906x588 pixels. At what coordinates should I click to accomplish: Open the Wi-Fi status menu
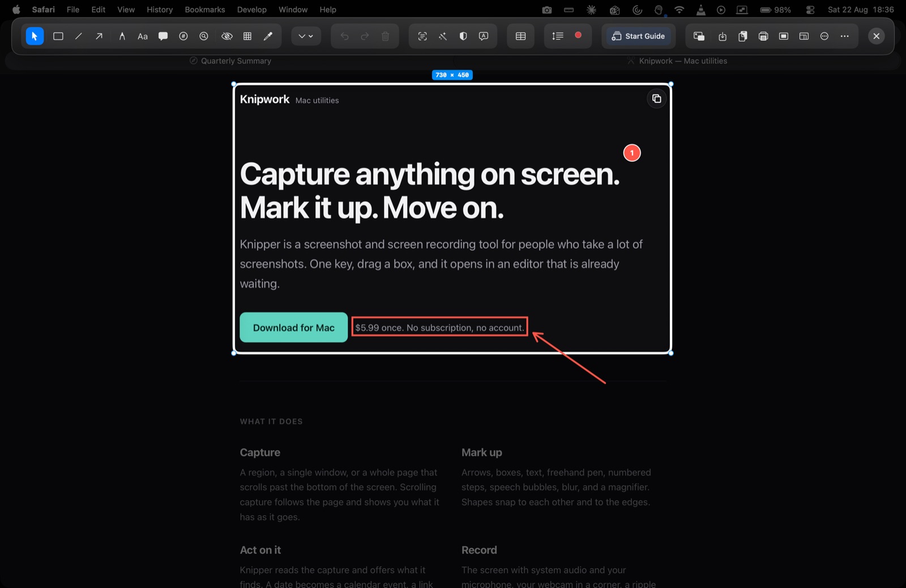coord(679,10)
